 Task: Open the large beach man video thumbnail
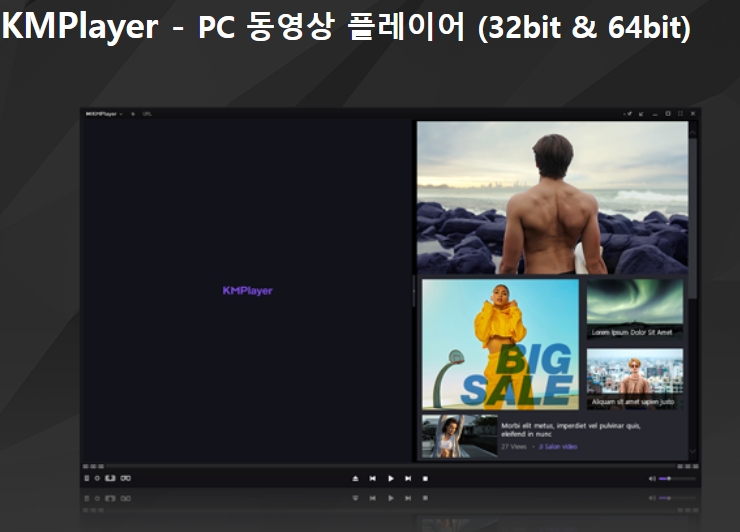coord(552,197)
